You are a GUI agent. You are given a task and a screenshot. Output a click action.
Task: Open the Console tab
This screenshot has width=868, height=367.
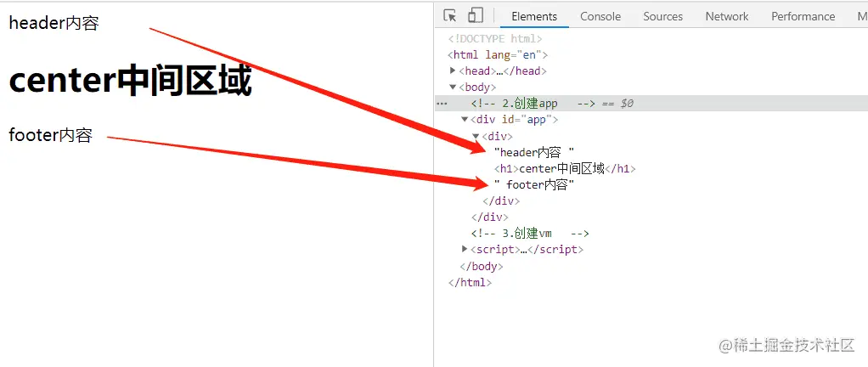click(600, 16)
